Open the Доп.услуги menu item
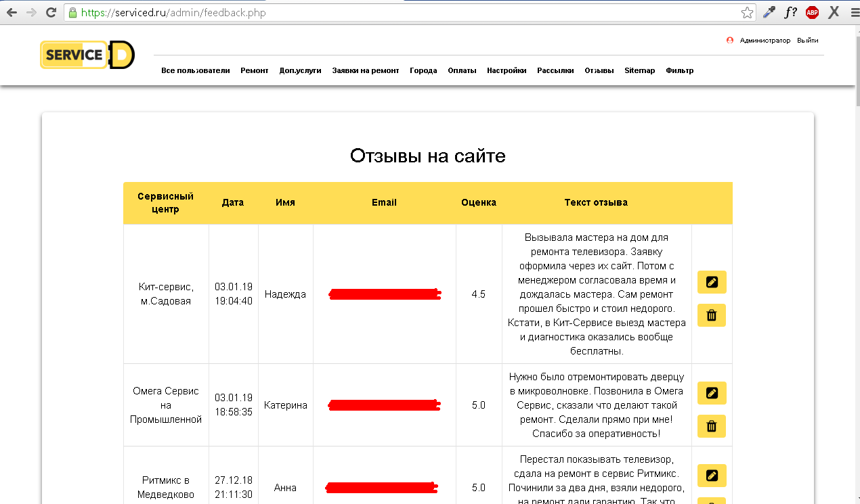This screenshot has width=860, height=504. (x=300, y=70)
